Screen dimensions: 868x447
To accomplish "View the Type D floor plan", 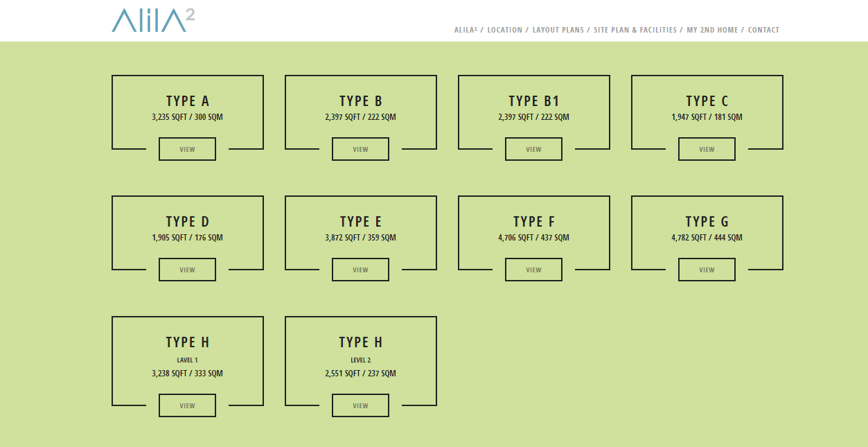I will pos(187,270).
